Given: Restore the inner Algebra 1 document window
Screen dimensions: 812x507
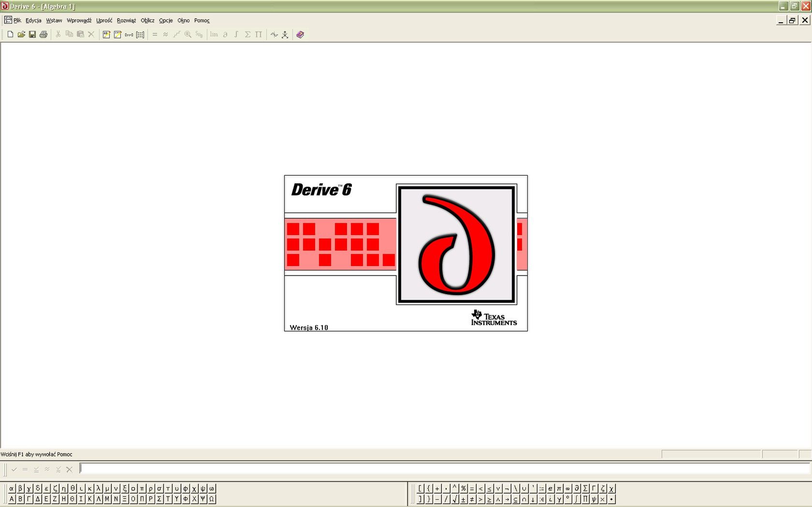Looking at the screenshot, I should [x=792, y=20].
